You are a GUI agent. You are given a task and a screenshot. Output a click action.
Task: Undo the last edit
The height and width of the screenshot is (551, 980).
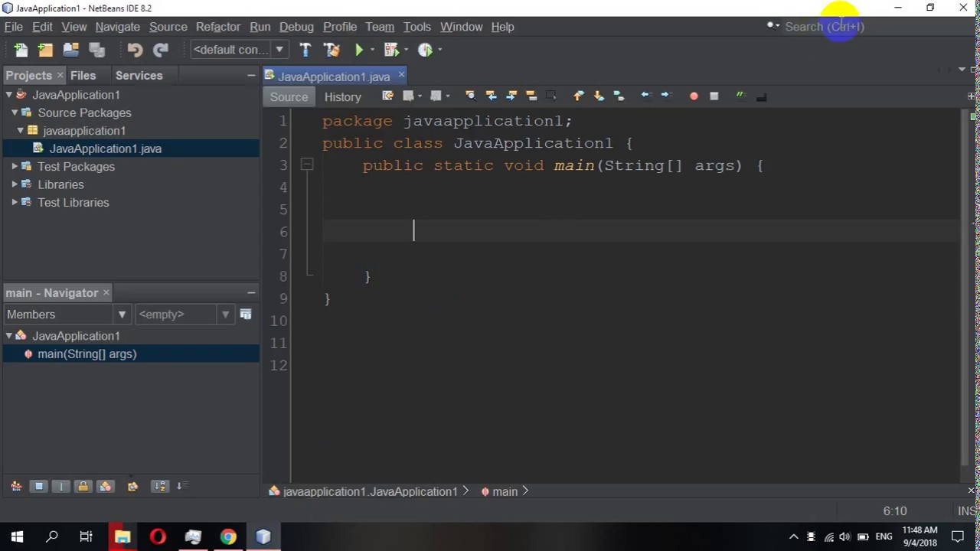(x=135, y=50)
